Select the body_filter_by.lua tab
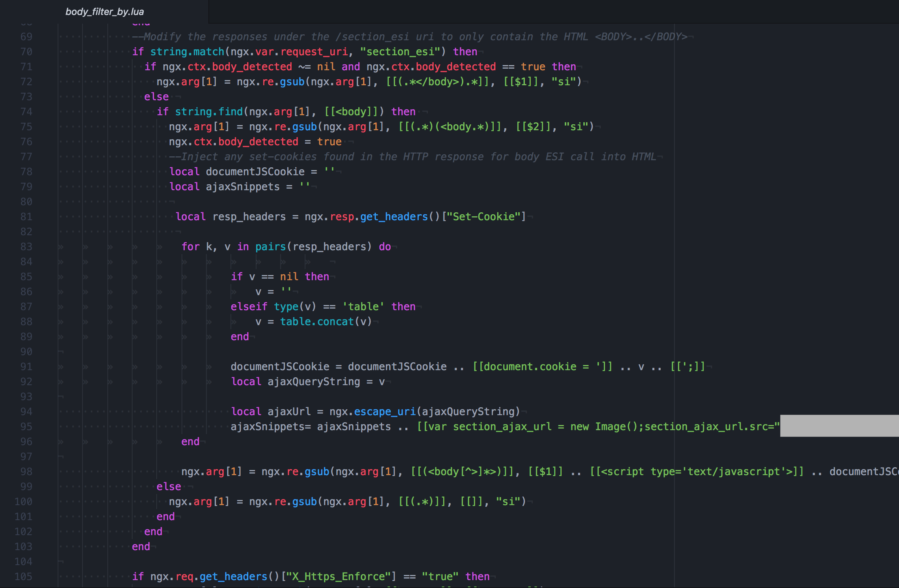Viewport: 899px width, 588px height. [105, 12]
